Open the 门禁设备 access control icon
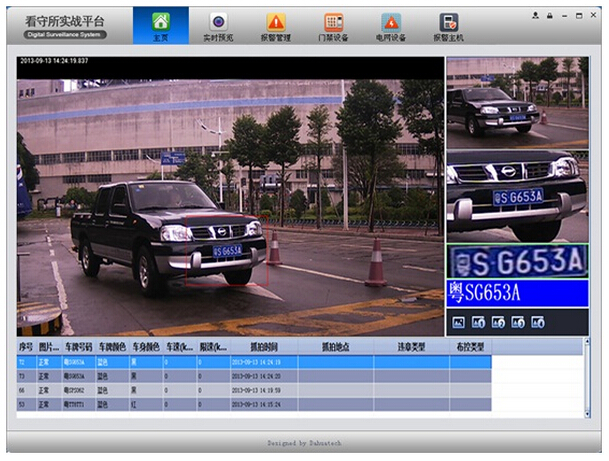609x461 pixels. coord(333,25)
